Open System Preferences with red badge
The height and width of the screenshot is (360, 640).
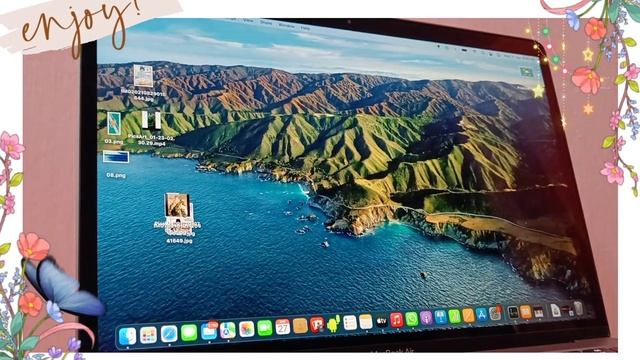click(495, 313)
